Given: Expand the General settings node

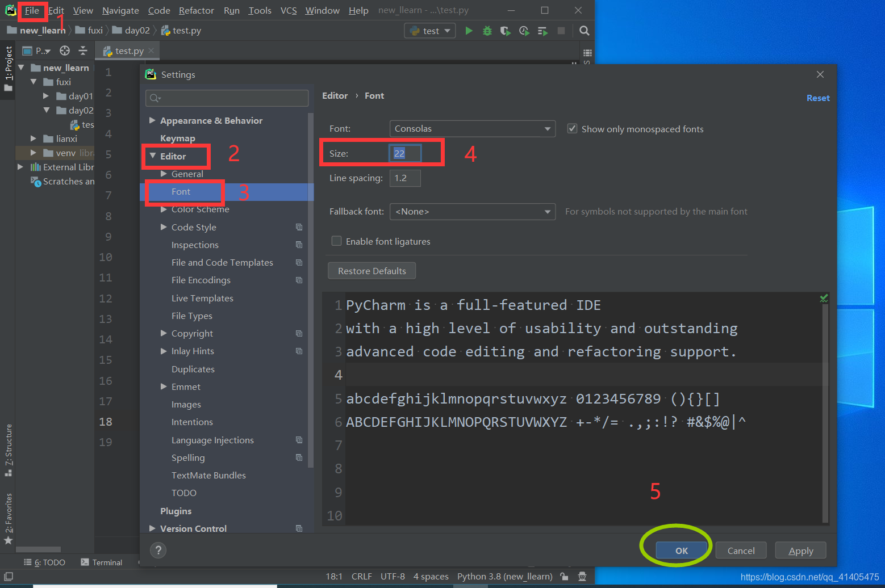Looking at the screenshot, I should [164, 174].
